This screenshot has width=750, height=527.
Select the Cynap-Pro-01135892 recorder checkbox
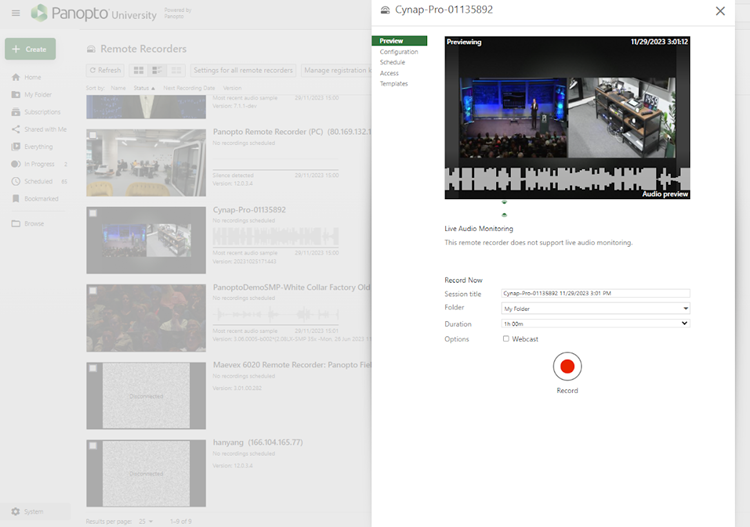coord(93,213)
